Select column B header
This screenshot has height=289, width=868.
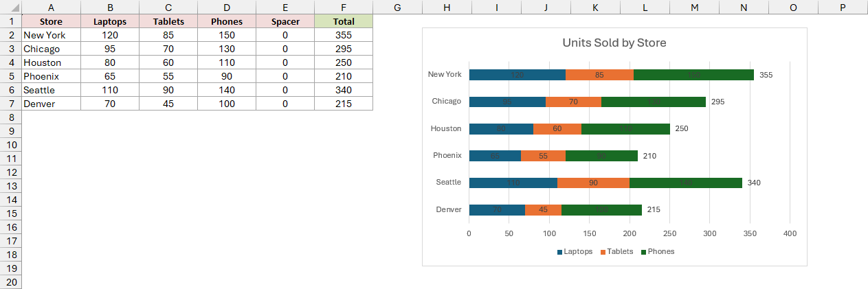click(x=110, y=7)
